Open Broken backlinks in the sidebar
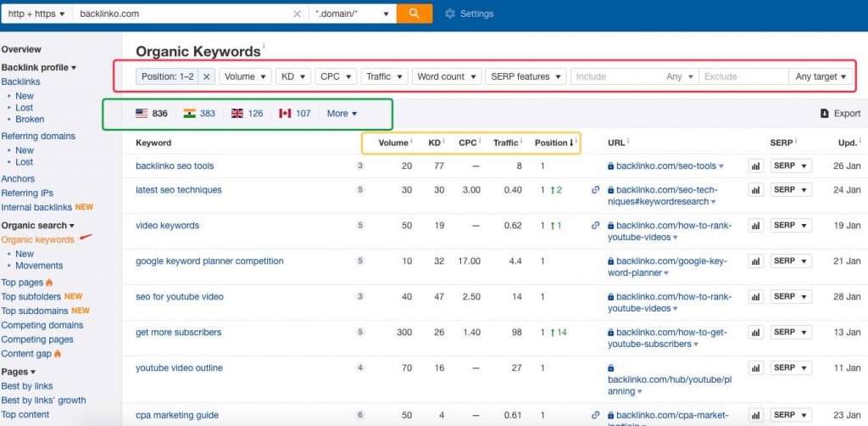The width and height of the screenshot is (868, 426). (30, 119)
